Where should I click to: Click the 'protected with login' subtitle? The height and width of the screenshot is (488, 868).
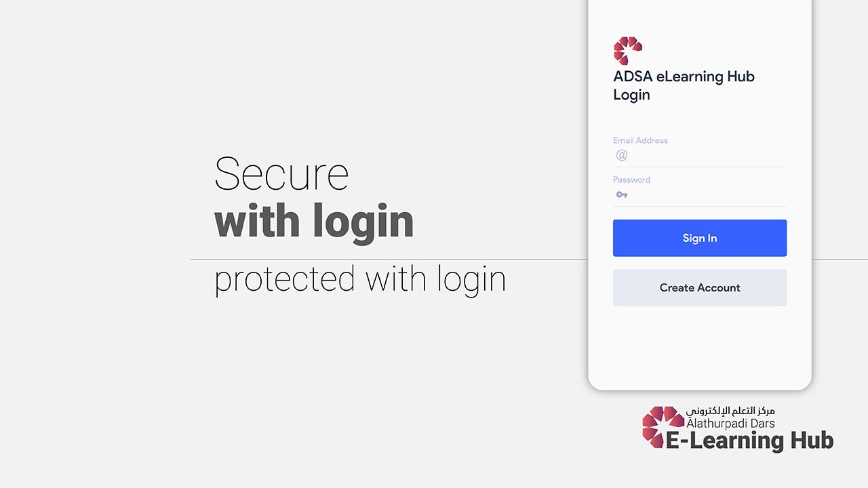click(x=360, y=279)
